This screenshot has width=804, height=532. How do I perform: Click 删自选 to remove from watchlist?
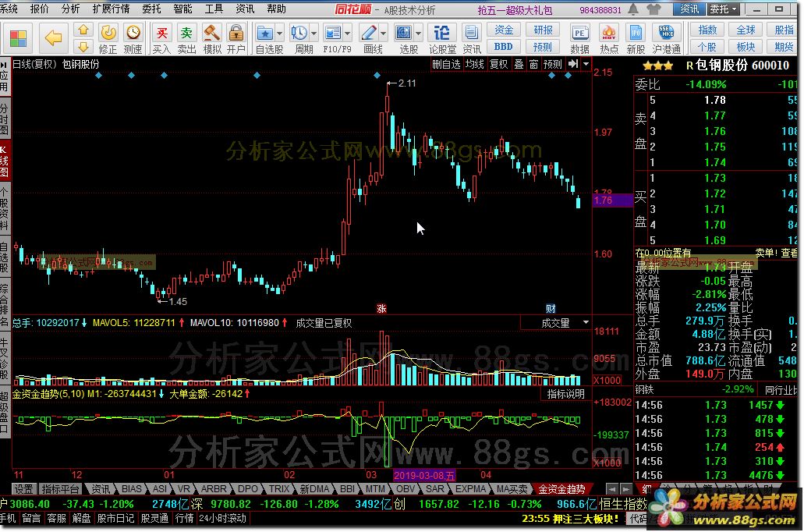[446, 64]
